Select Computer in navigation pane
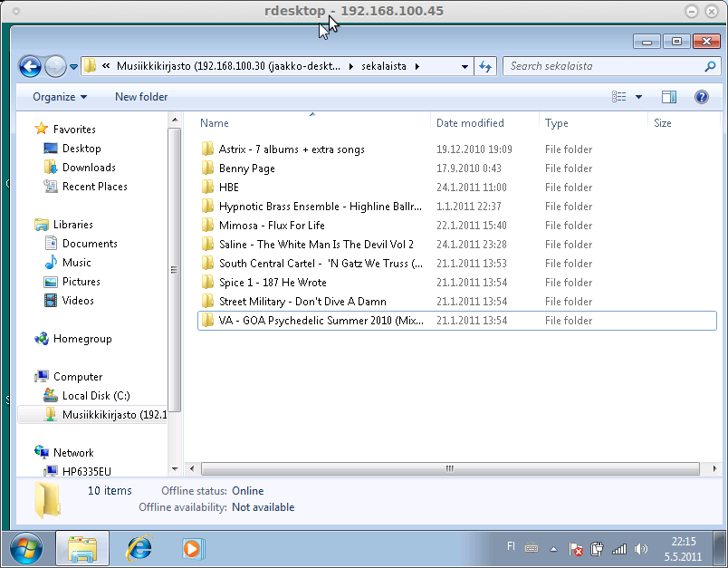 pyautogui.click(x=78, y=377)
